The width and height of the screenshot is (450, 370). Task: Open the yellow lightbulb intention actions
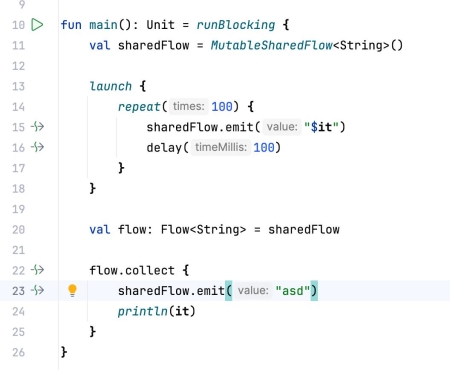(72, 291)
